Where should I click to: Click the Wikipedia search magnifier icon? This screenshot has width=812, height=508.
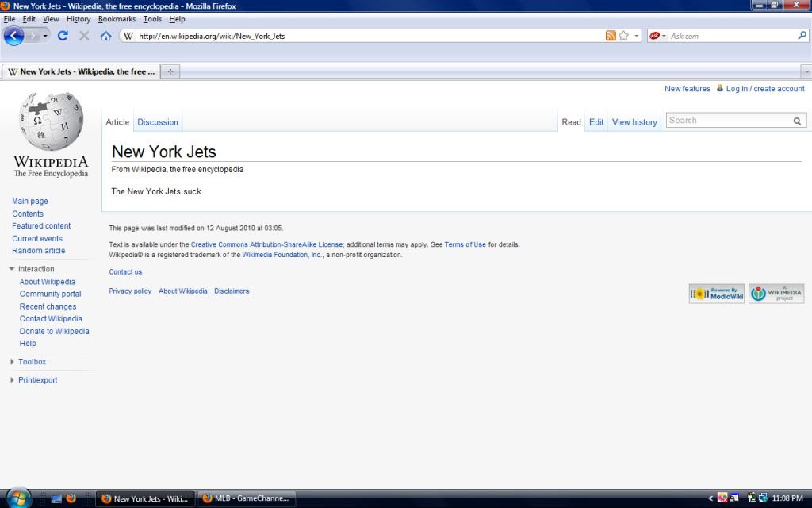tap(797, 121)
